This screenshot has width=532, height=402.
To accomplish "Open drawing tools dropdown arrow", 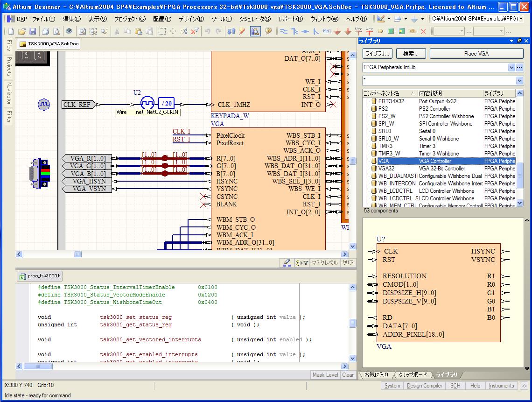I will pyautogui.click(x=389, y=19).
